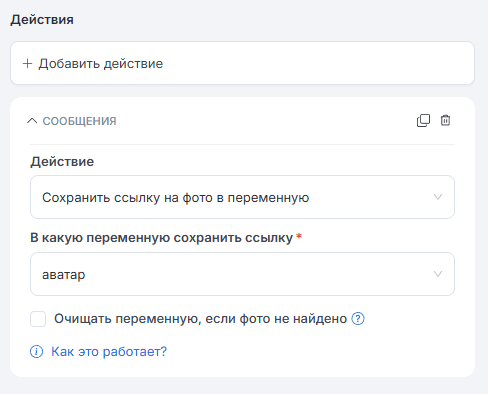Image resolution: width=488 pixels, height=394 pixels.
Task: Click the label В какую переменную сохранить ссылку
Action: [162, 238]
